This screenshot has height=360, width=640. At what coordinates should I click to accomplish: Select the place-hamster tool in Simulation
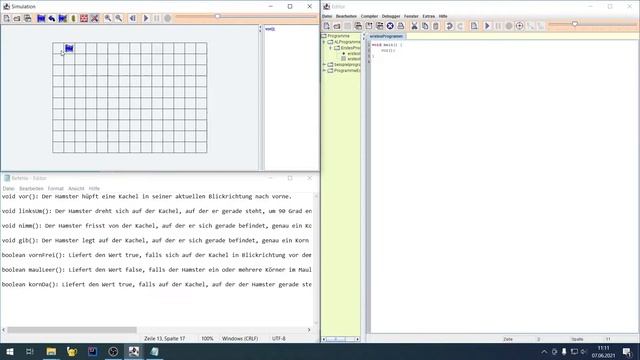tap(41, 18)
